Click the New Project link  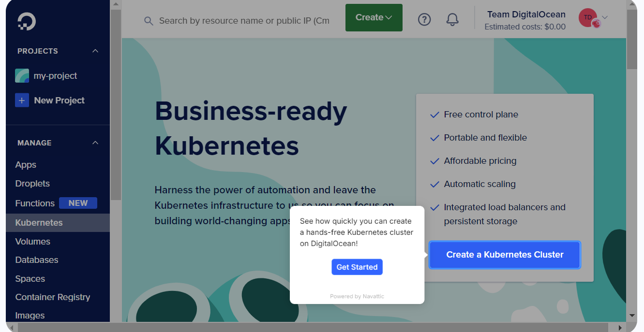point(60,101)
